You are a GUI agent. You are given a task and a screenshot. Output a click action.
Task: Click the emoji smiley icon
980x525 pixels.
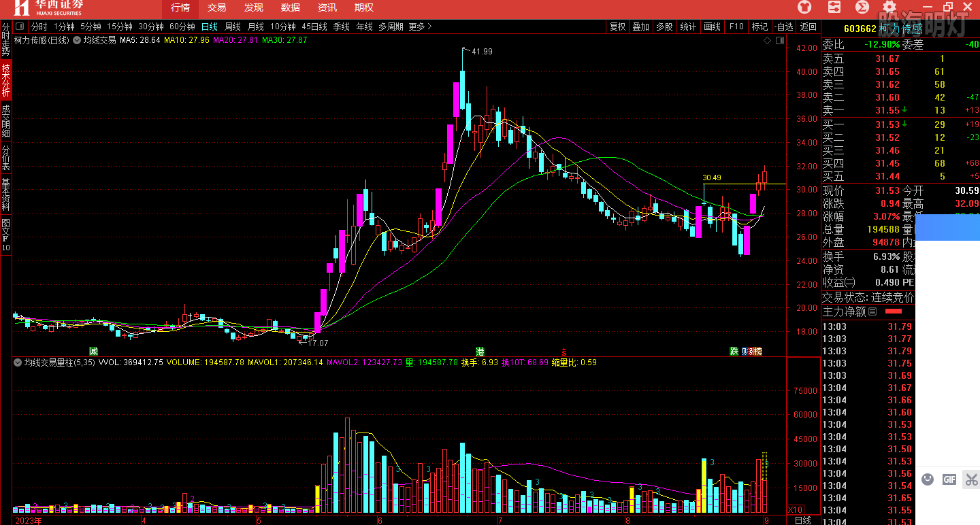pyautogui.click(x=928, y=479)
